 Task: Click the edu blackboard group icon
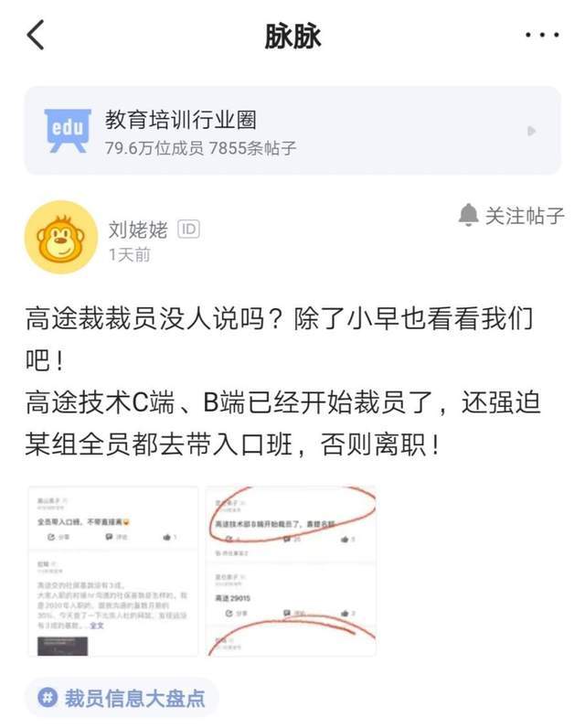click(x=68, y=131)
